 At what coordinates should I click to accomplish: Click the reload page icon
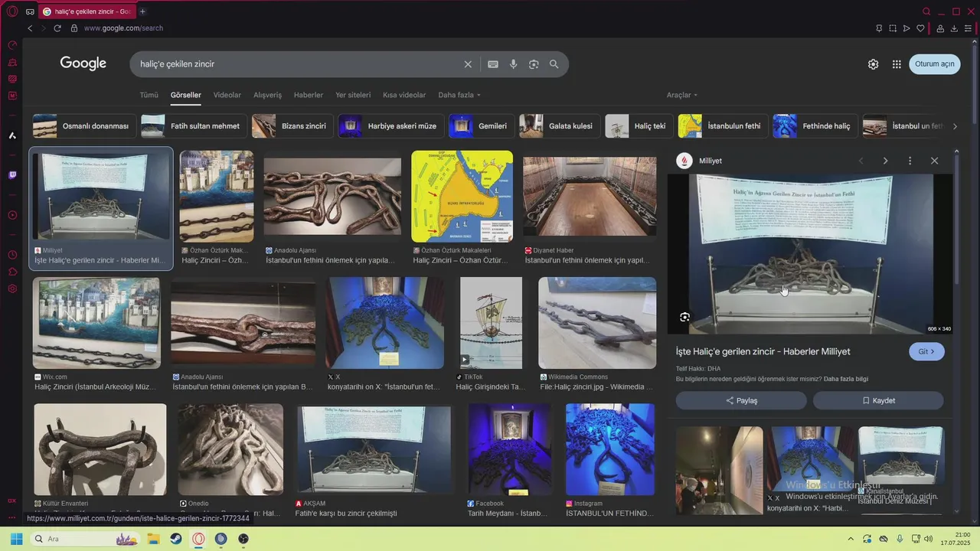(x=57, y=28)
